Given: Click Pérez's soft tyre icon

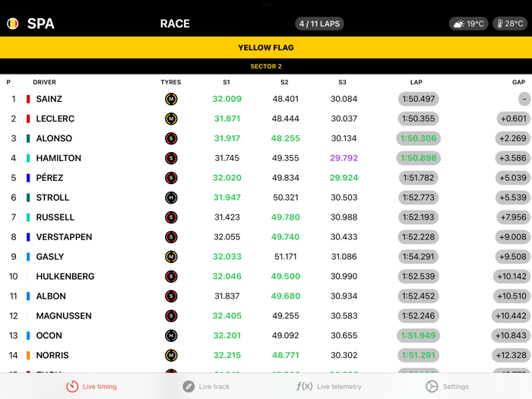Looking at the screenshot, I should click(x=171, y=178).
